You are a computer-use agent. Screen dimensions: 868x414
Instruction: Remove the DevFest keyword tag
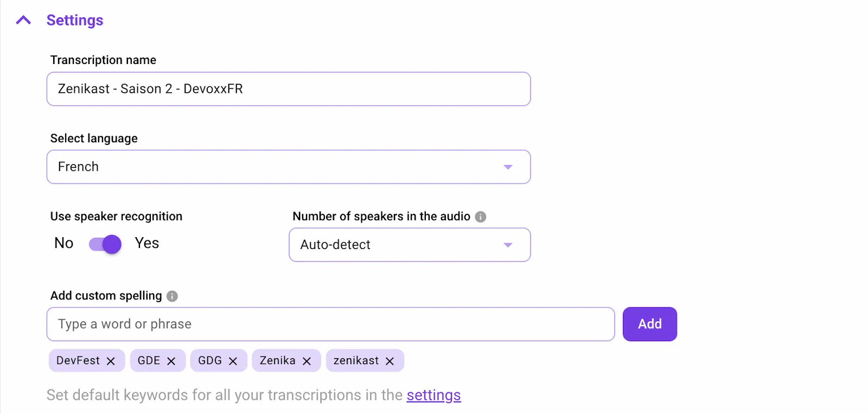[x=111, y=360]
